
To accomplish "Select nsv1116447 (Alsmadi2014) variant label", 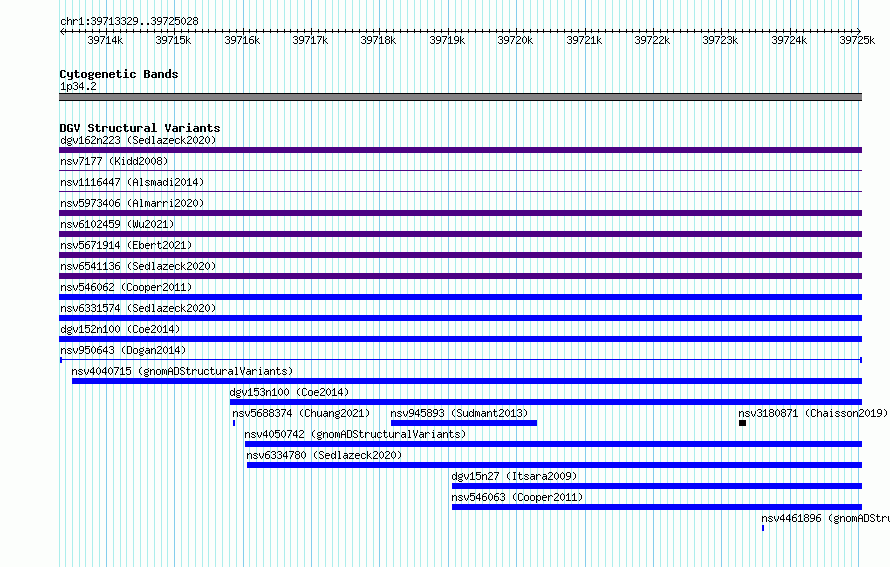I will point(132,182).
